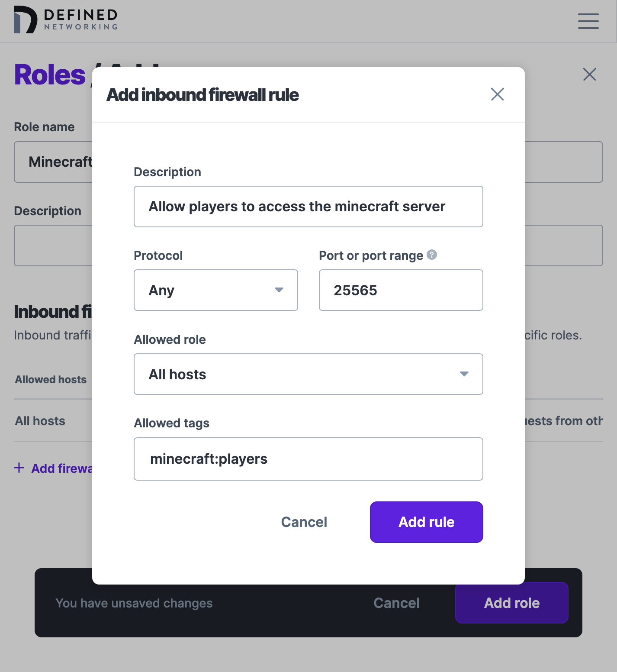Click the question mark next to Port or port range
The height and width of the screenshot is (672, 617).
pos(432,255)
